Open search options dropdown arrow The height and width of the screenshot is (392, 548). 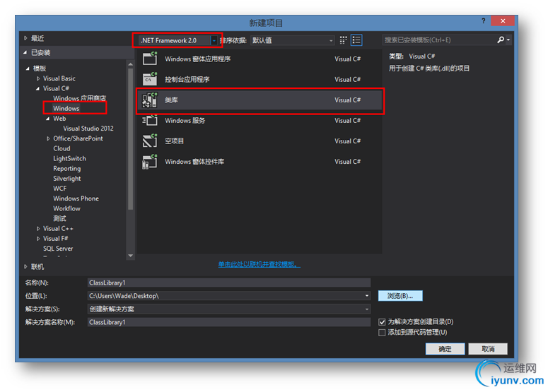coord(508,40)
